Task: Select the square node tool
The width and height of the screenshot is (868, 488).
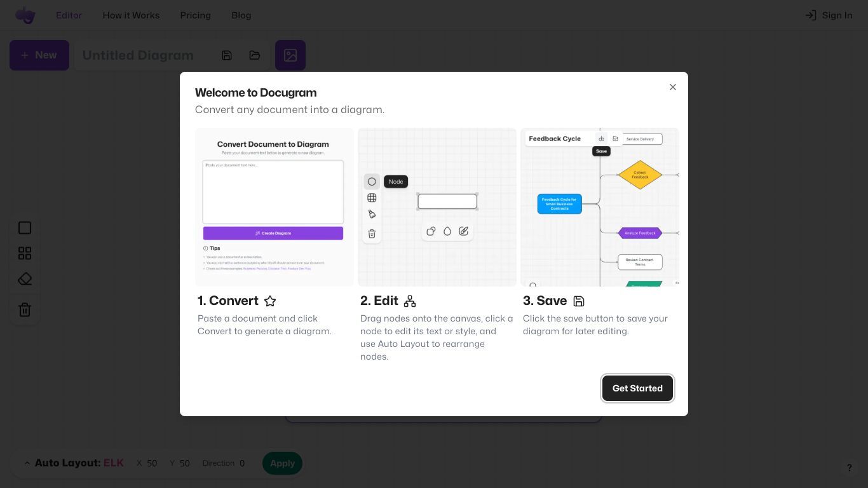Action: [x=25, y=228]
